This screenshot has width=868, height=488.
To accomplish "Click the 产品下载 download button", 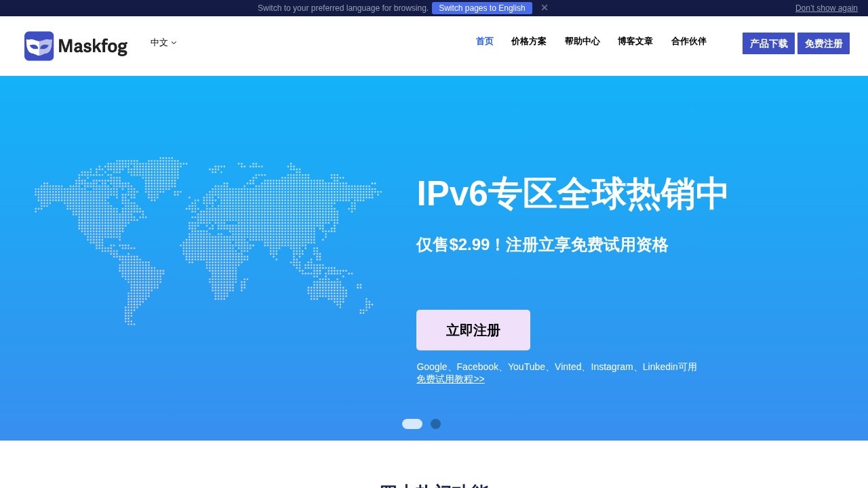I will tap(768, 43).
